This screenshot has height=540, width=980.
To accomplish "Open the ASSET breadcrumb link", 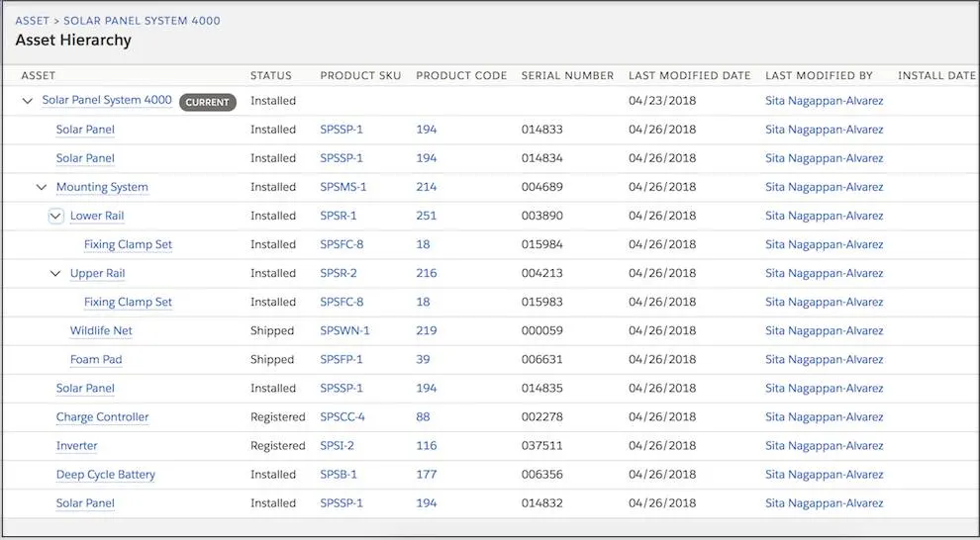I will pyautogui.click(x=32, y=21).
